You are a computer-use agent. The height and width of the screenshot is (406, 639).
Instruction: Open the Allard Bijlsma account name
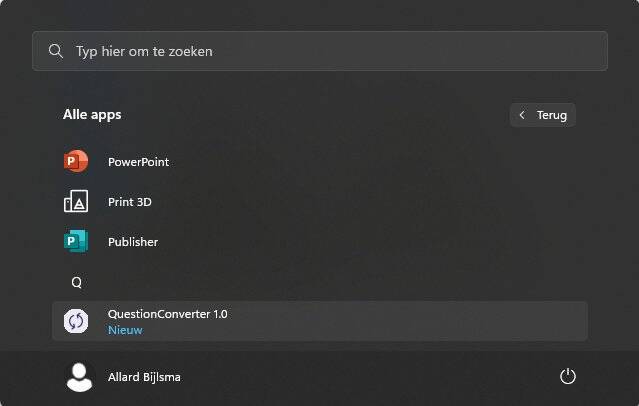144,377
